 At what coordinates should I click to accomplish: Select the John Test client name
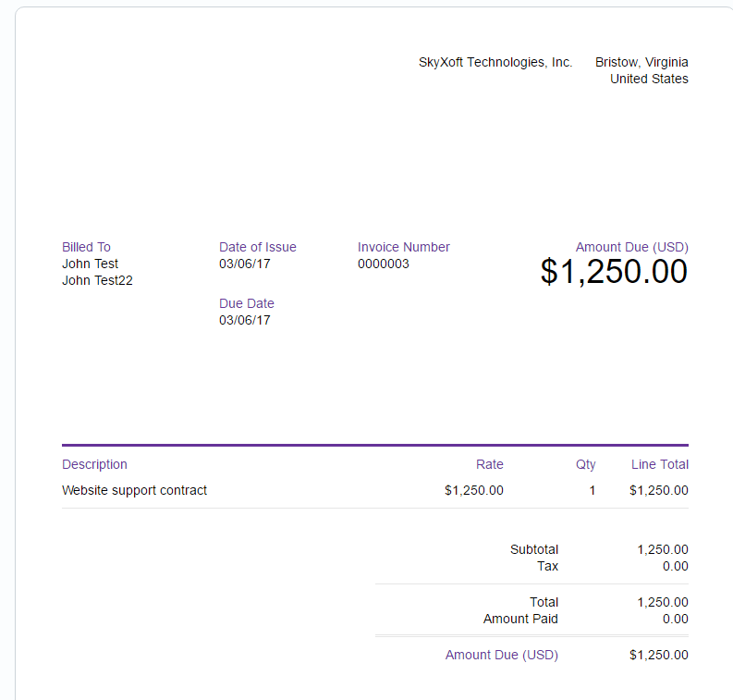pyautogui.click(x=90, y=264)
